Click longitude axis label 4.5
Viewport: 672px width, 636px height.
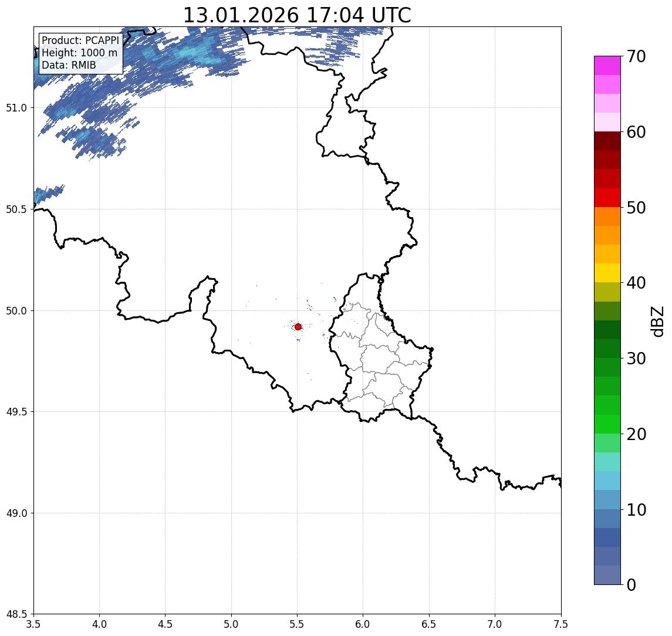[166, 624]
